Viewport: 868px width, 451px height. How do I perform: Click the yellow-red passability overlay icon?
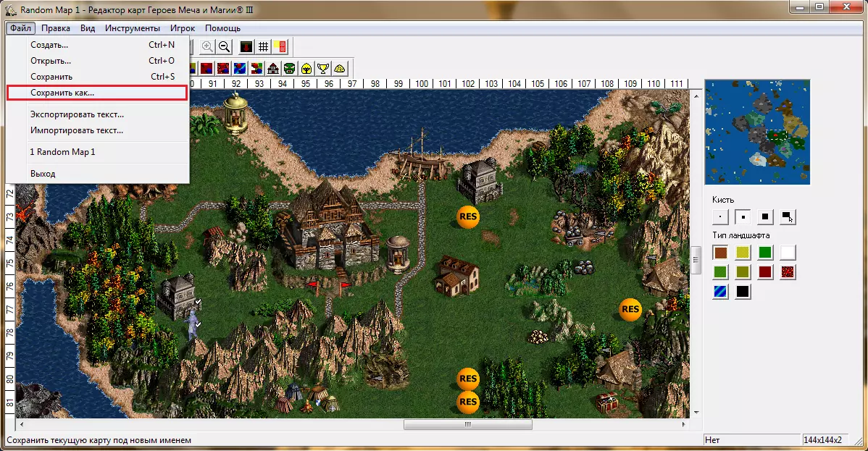280,47
